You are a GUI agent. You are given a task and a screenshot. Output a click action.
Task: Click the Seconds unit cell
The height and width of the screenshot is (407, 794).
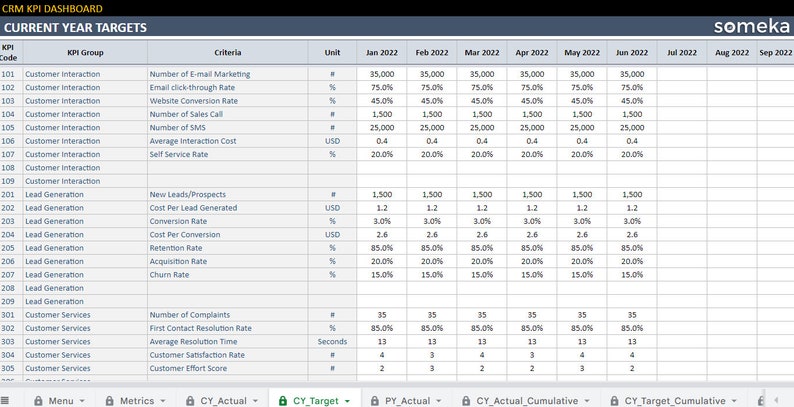point(332,342)
